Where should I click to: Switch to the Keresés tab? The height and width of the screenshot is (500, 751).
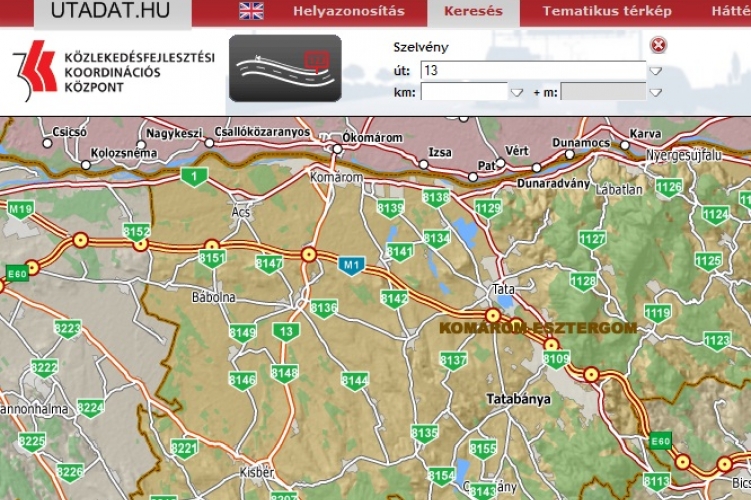474,12
